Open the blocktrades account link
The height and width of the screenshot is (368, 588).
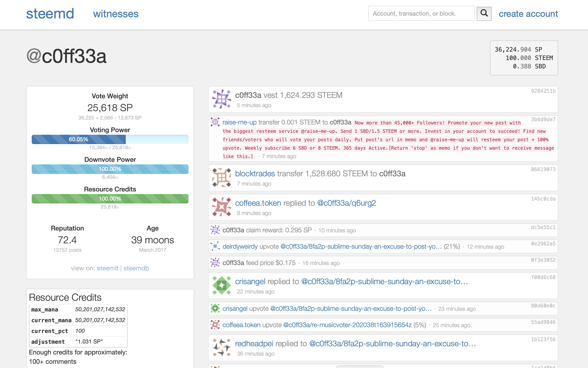[255, 173]
